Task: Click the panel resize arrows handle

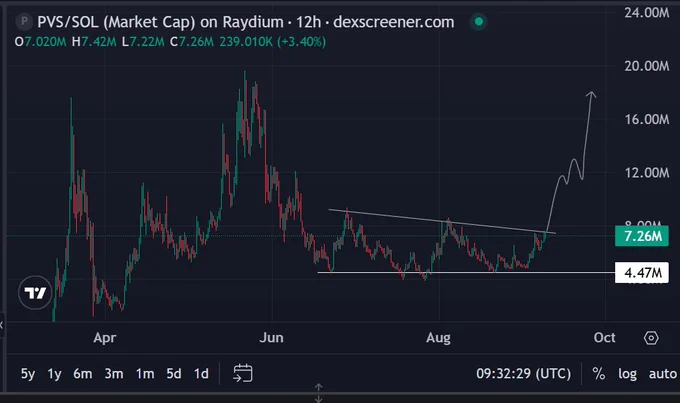Action: pyautogui.click(x=318, y=393)
